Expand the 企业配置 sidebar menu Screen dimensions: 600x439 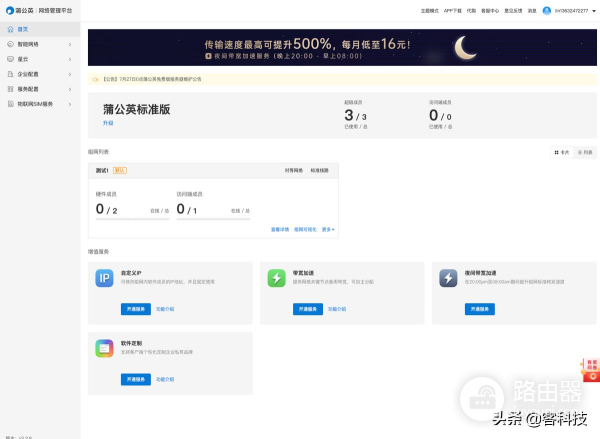(40, 74)
